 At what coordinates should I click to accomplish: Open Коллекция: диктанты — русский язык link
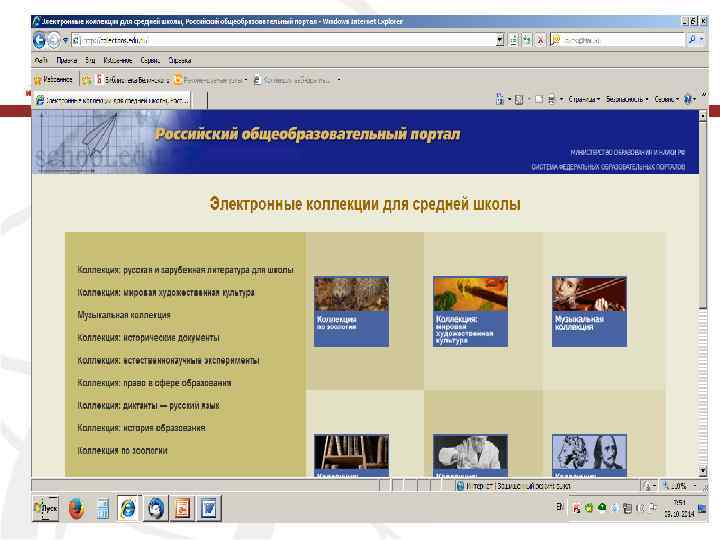(x=148, y=405)
